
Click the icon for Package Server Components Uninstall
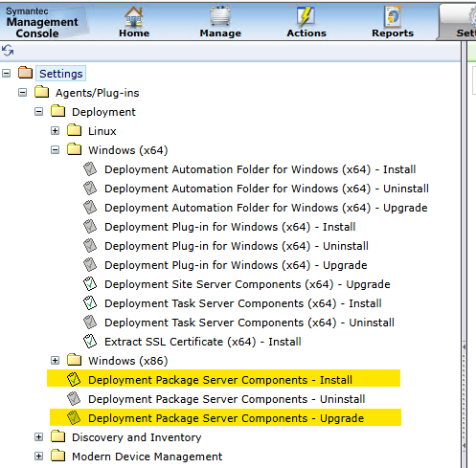pyautogui.click(x=74, y=399)
